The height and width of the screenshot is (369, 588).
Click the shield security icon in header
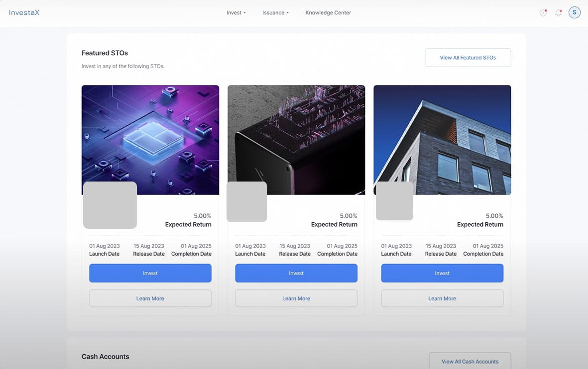coord(543,13)
